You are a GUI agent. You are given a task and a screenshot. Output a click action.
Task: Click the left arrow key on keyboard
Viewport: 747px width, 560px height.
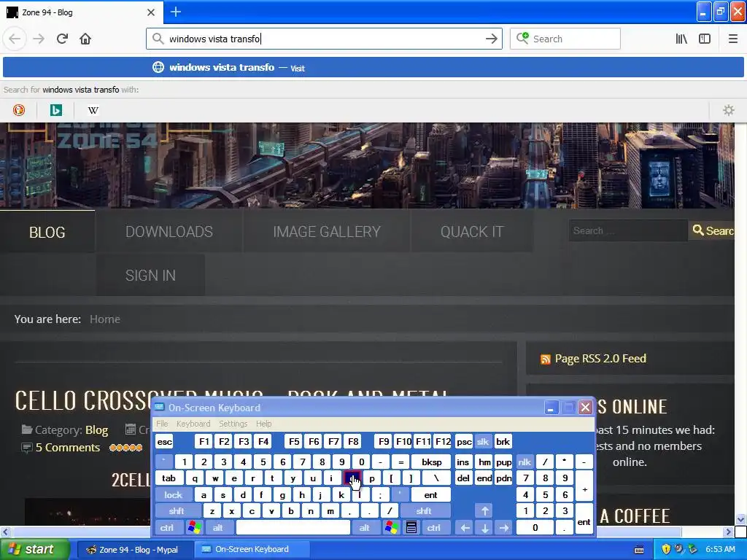click(x=465, y=528)
